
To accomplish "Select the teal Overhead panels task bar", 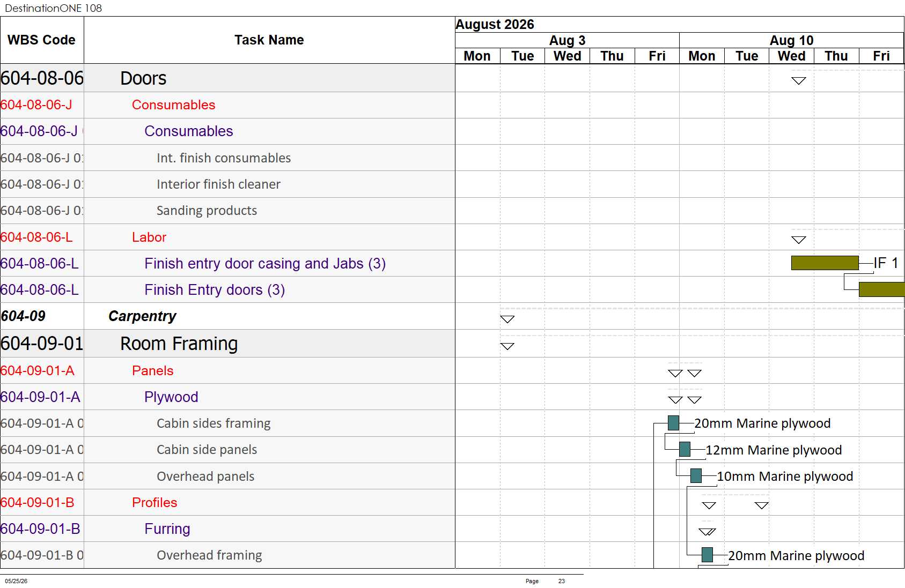I will pyautogui.click(x=696, y=475).
